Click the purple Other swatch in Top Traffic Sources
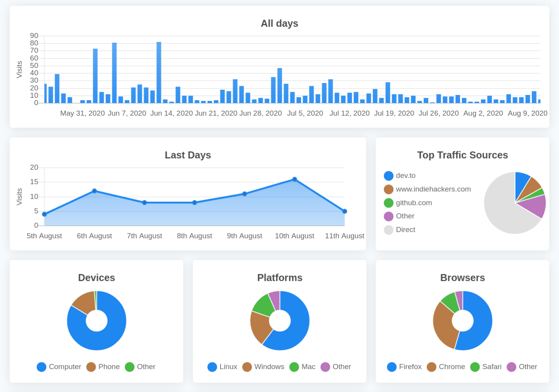559x392 pixels. click(389, 216)
